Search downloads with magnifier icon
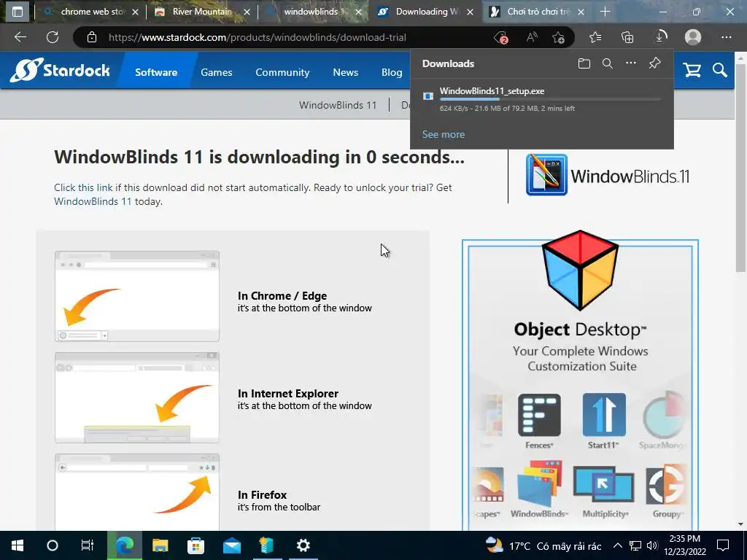 point(608,63)
